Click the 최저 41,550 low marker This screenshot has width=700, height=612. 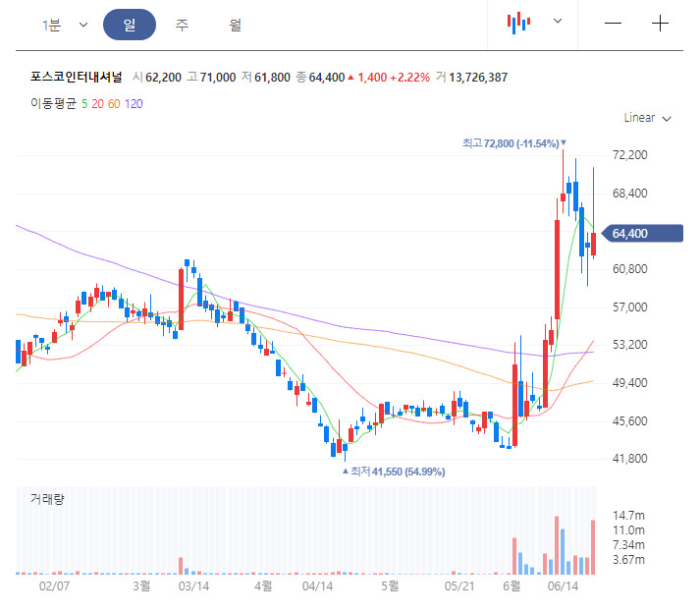coord(394,472)
